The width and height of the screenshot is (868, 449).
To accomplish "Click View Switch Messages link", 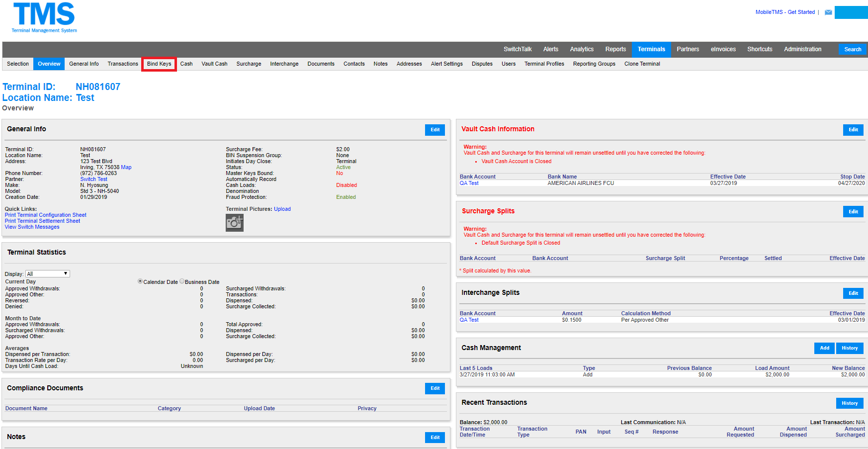I will [x=32, y=227].
